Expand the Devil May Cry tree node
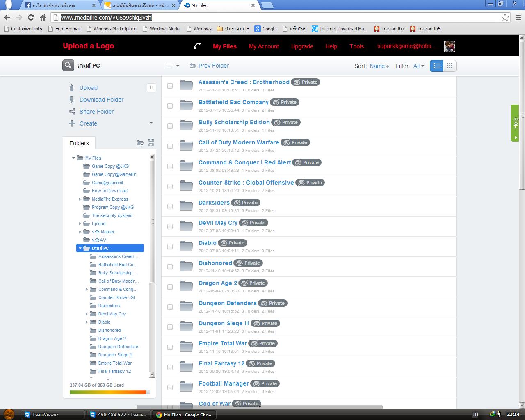525x420 pixels. pos(87,314)
